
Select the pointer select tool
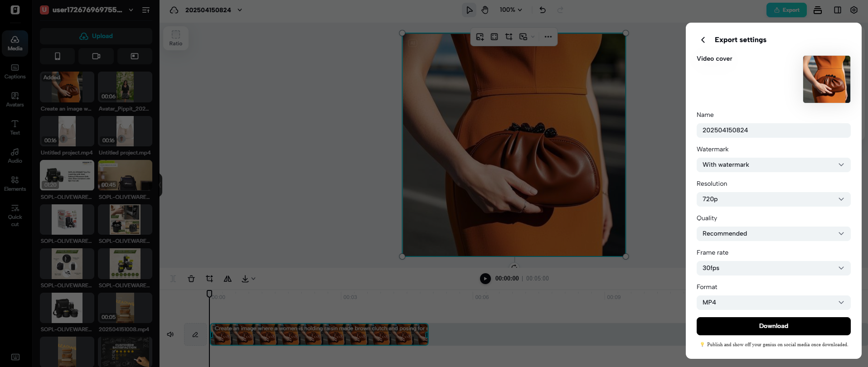(469, 10)
